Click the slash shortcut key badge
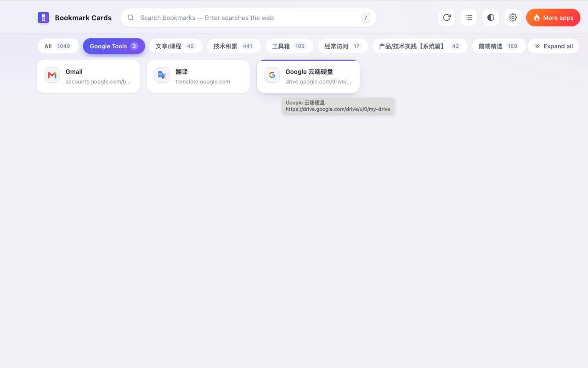 coord(366,18)
